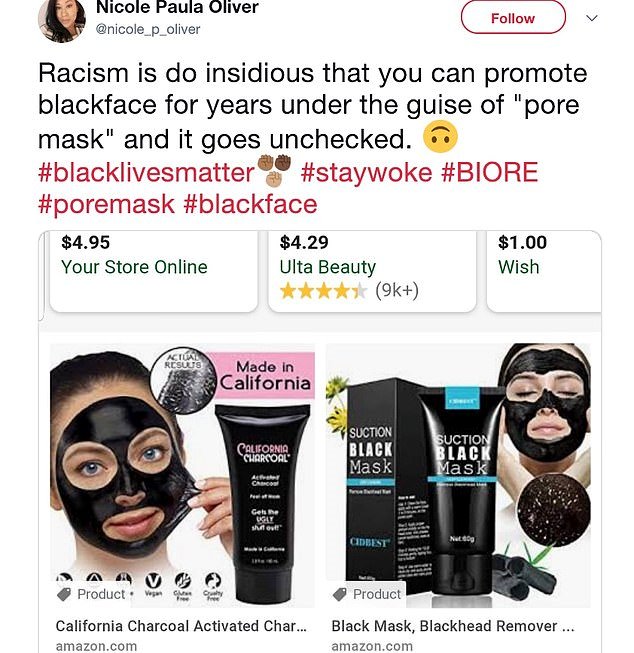Screen dimensions: 634x653
Task: Click the Product tag icon on Black Mask
Action: pos(340,594)
